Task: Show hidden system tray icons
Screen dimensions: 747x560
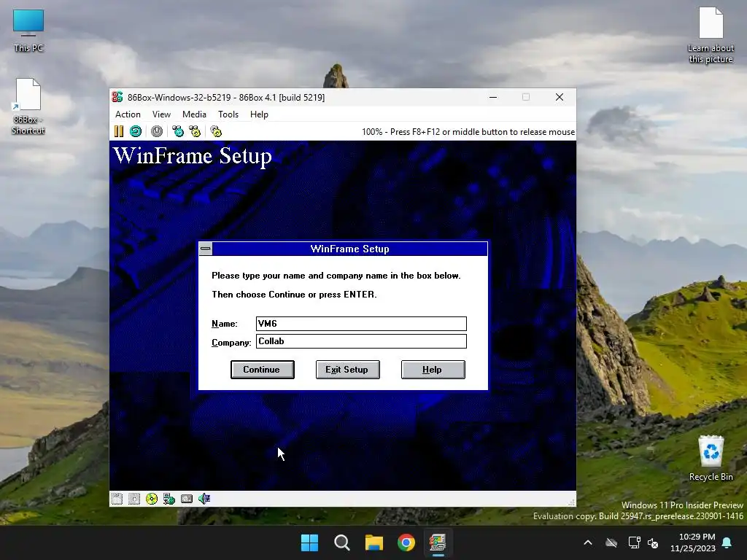Action: [588, 542]
